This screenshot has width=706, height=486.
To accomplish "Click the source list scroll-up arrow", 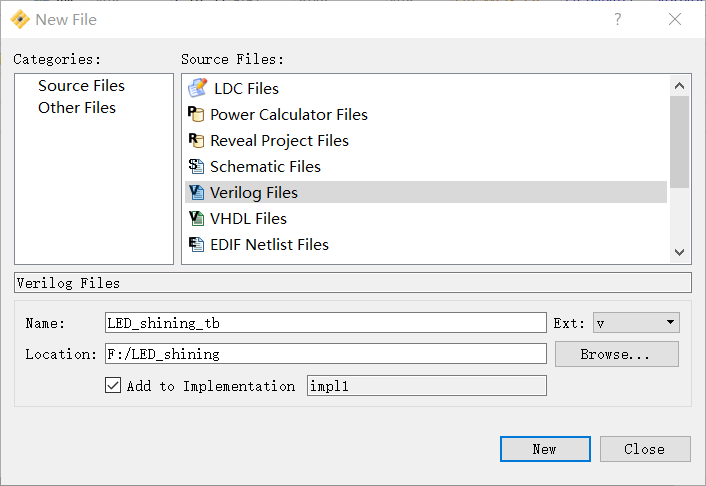I will 679,86.
